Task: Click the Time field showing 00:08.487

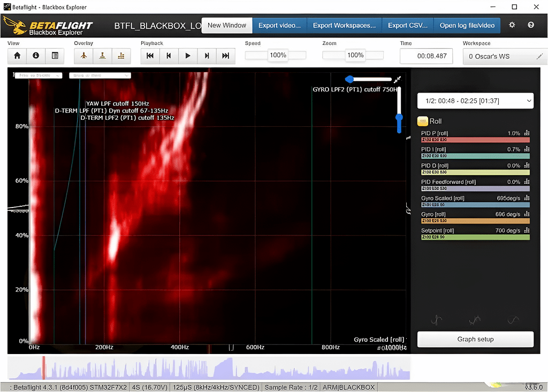Action: [x=427, y=56]
